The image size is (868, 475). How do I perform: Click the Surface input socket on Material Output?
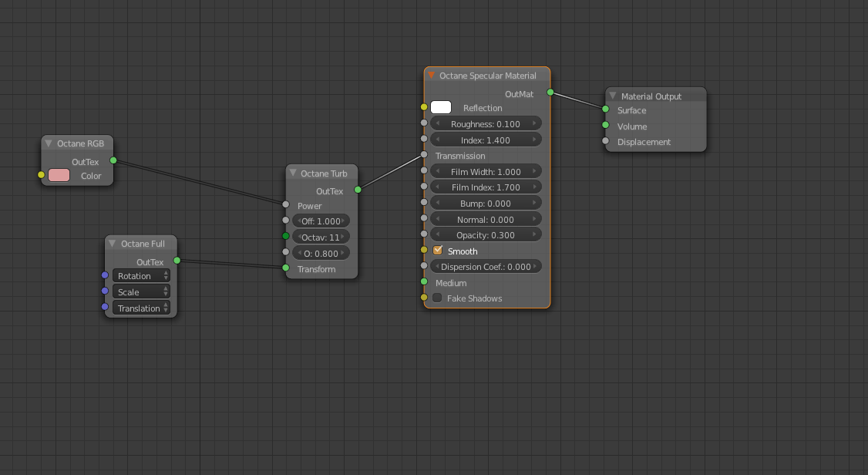(x=606, y=109)
